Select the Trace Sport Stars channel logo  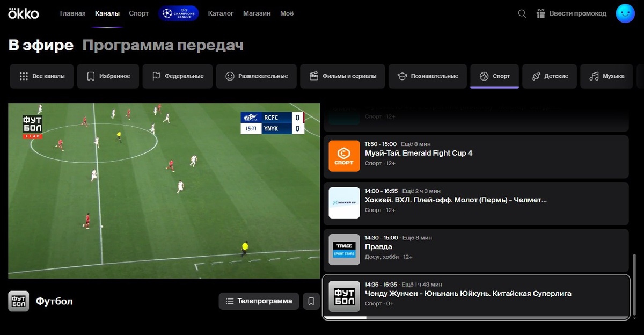(344, 250)
